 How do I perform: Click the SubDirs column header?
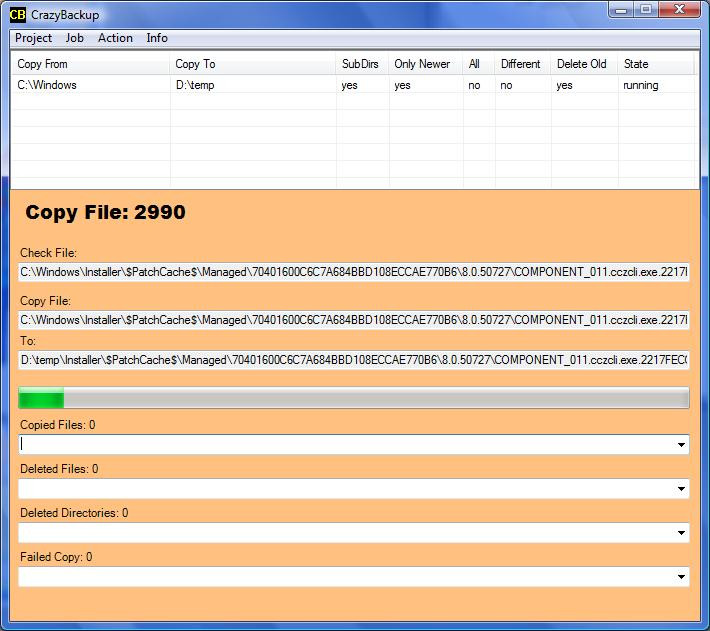[x=362, y=64]
